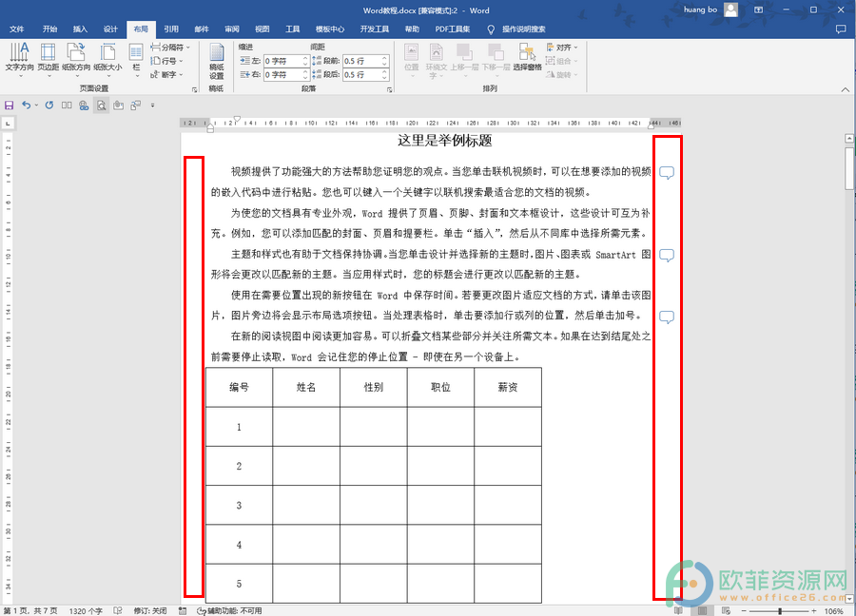
Task: Click the first comment balloon in right margin
Action: click(x=667, y=173)
